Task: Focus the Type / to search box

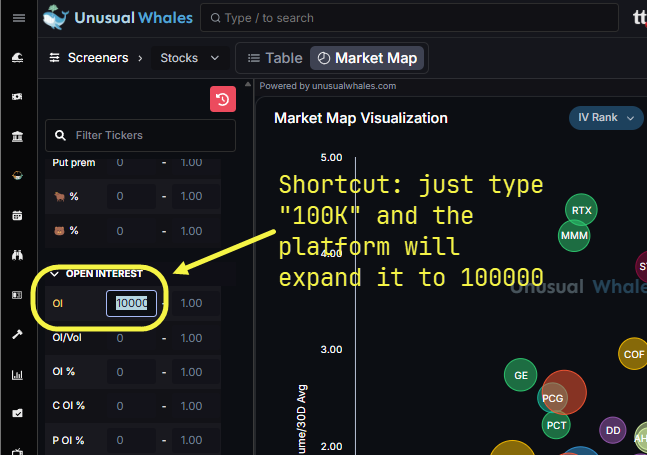Action: click(x=409, y=18)
